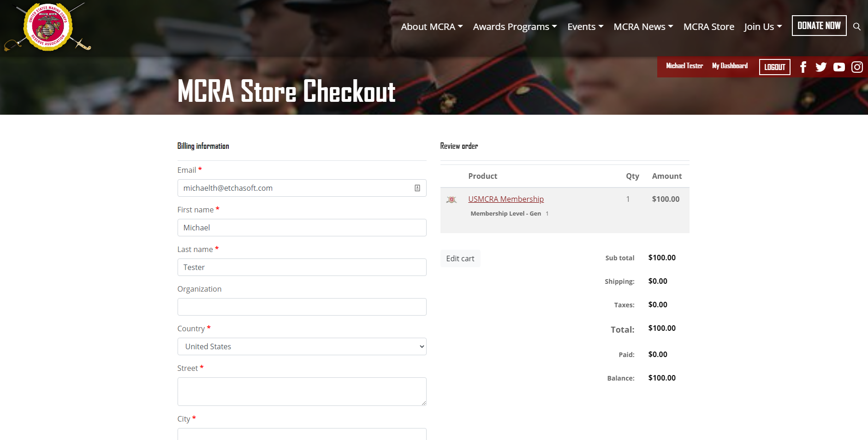
Task: Open the MCRA YouTube icon
Action: (839, 67)
